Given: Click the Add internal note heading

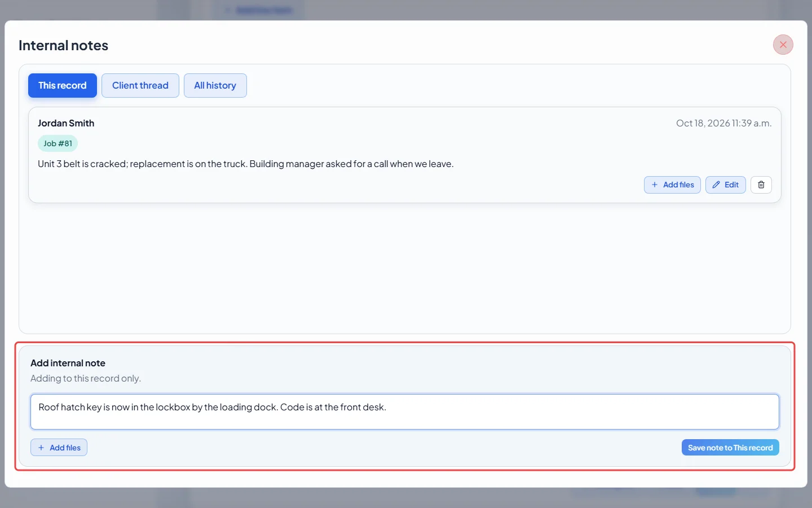Looking at the screenshot, I should 68,363.
